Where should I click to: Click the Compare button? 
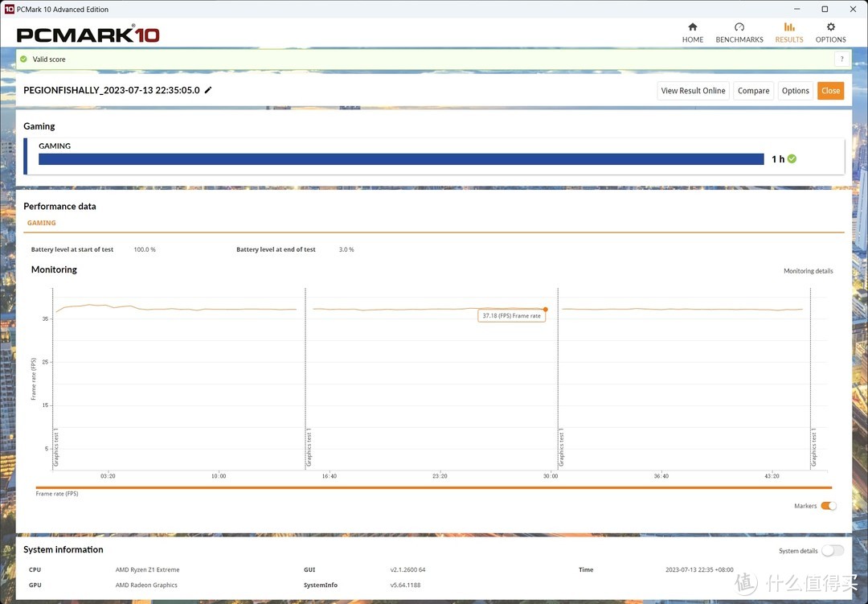(x=753, y=90)
